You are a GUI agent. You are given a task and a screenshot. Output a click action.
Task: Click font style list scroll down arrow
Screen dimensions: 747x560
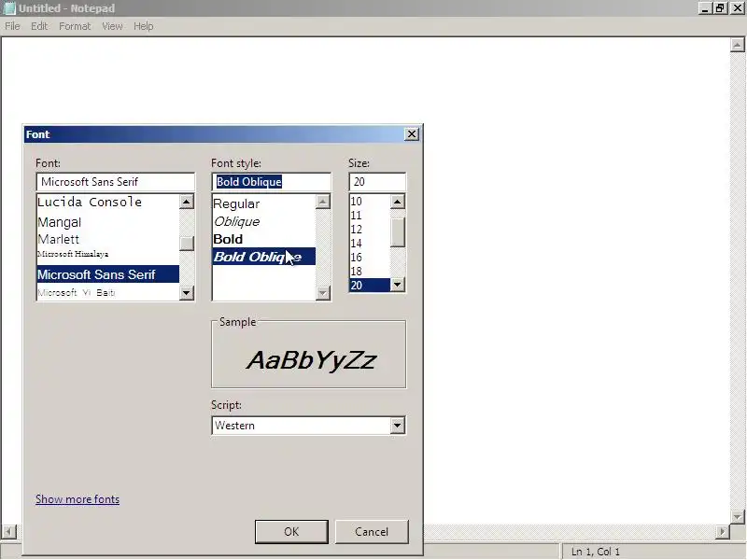[x=322, y=292]
